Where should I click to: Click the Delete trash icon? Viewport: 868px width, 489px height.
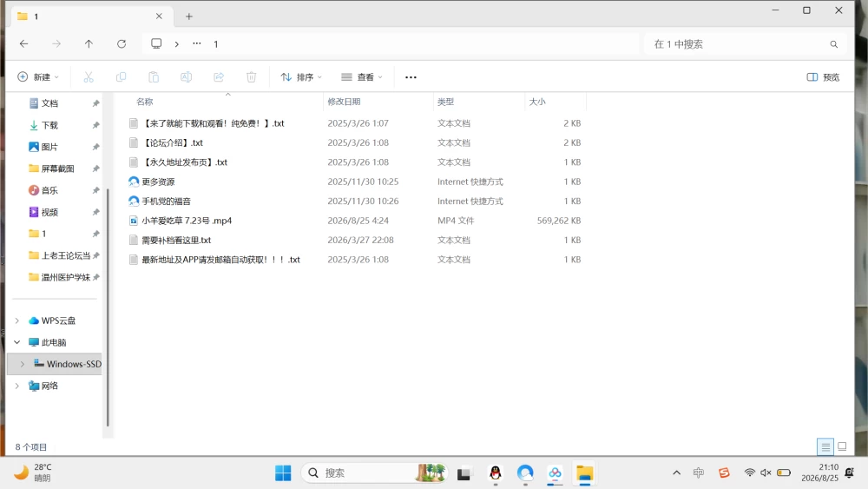click(x=252, y=77)
